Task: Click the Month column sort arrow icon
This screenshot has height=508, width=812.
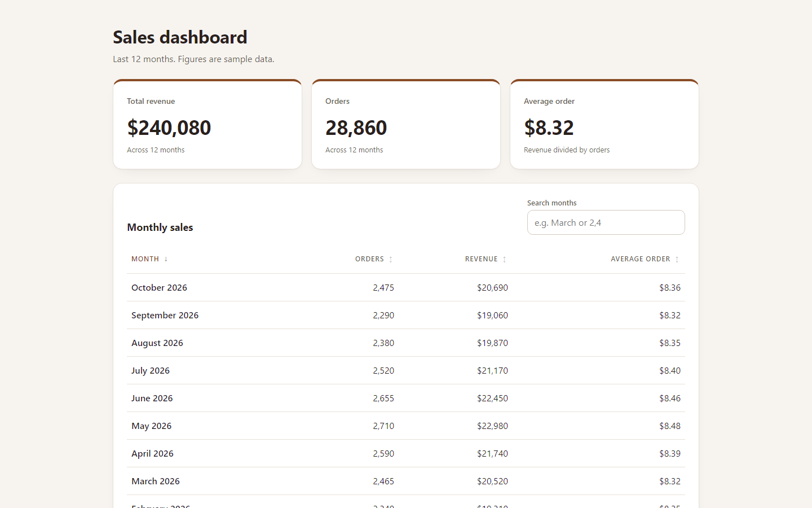Action: pyautogui.click(x=166, y=259)
